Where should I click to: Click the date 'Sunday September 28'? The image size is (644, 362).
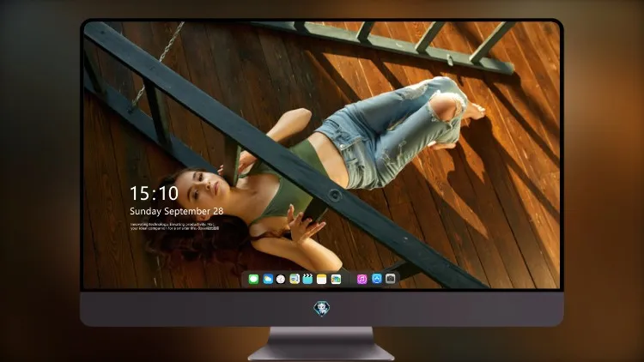[x=177, y=211]
